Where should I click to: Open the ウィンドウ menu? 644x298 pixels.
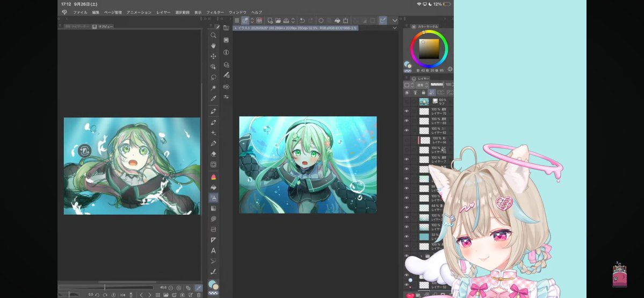tap(238, 12)
